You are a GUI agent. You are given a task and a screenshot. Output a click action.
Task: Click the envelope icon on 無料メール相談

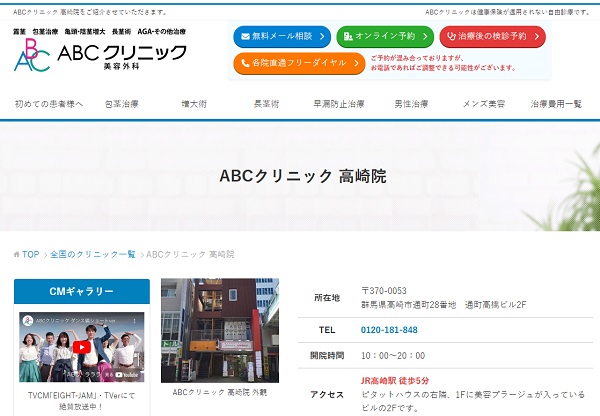244,37
